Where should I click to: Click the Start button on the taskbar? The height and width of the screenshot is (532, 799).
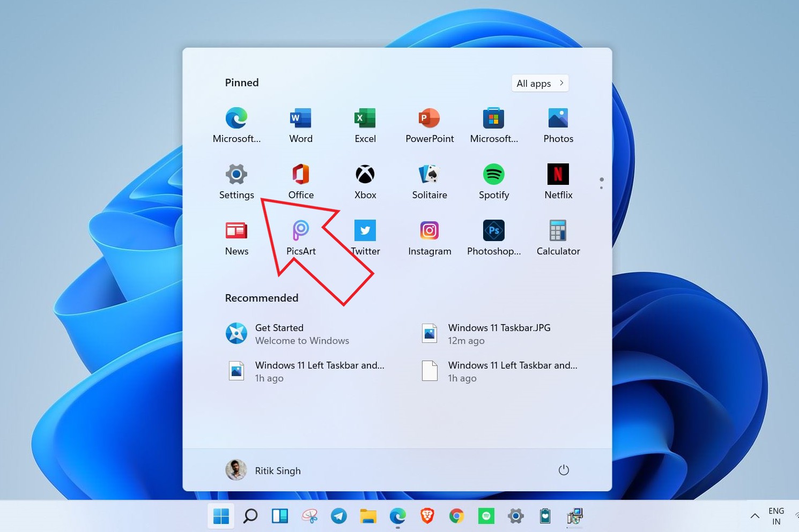(x=221, y=516)
